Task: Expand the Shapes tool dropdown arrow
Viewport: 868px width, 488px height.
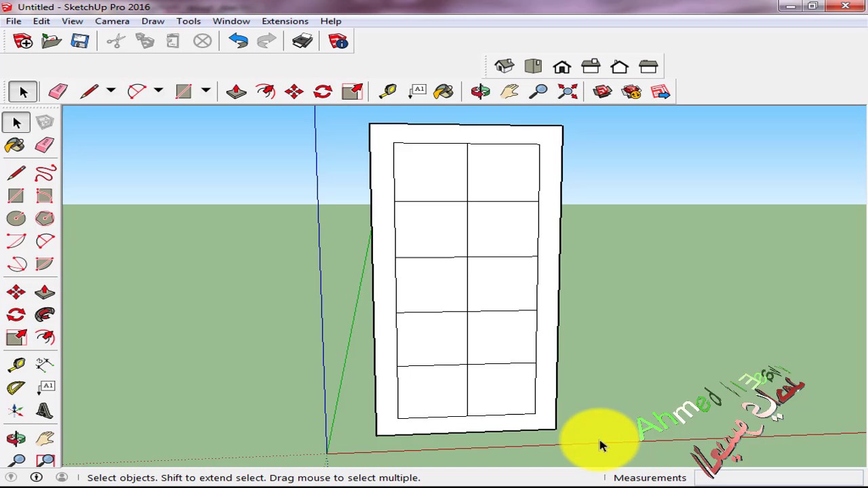Action: [x=205, y=91]
